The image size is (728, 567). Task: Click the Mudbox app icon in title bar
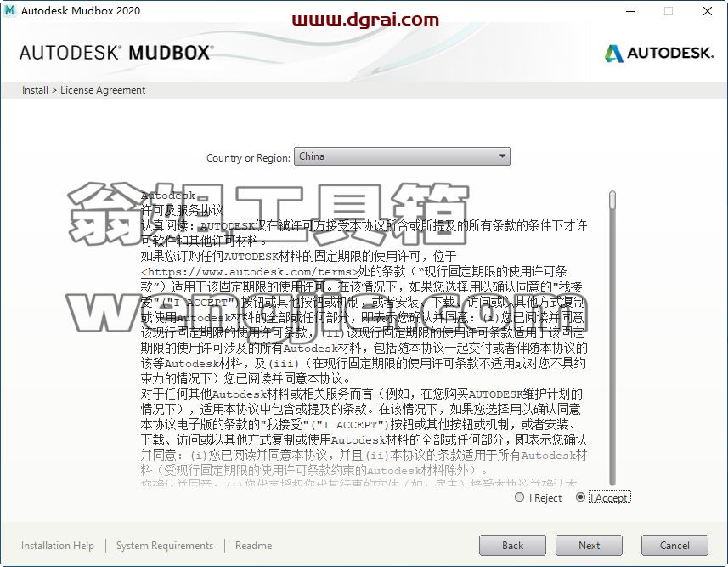(9, 10)
